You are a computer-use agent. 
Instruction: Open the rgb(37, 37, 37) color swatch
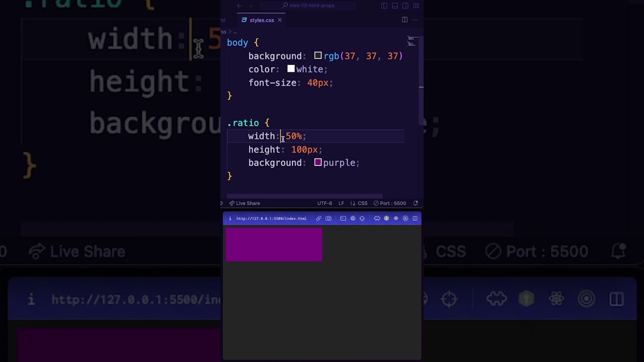click(x=318, y=56)
